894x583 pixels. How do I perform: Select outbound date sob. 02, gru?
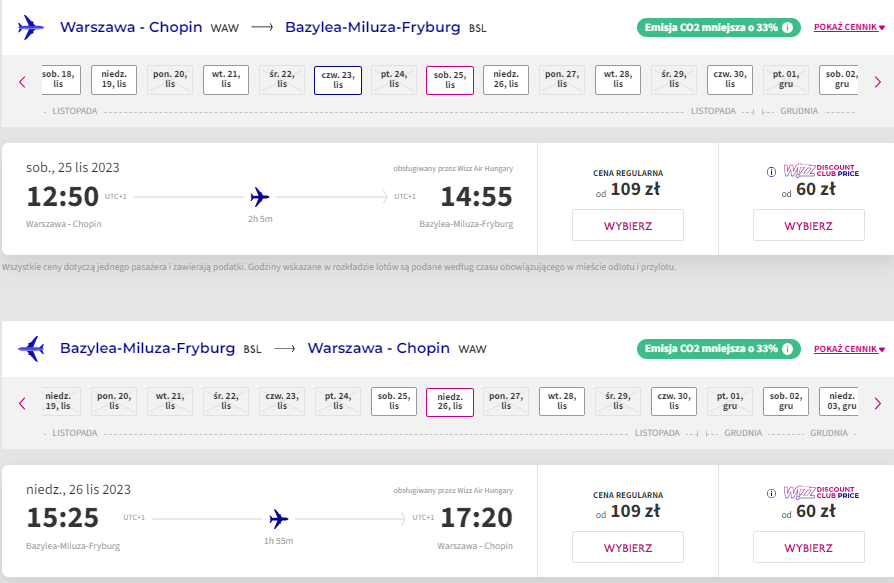(x=839, y=80)
